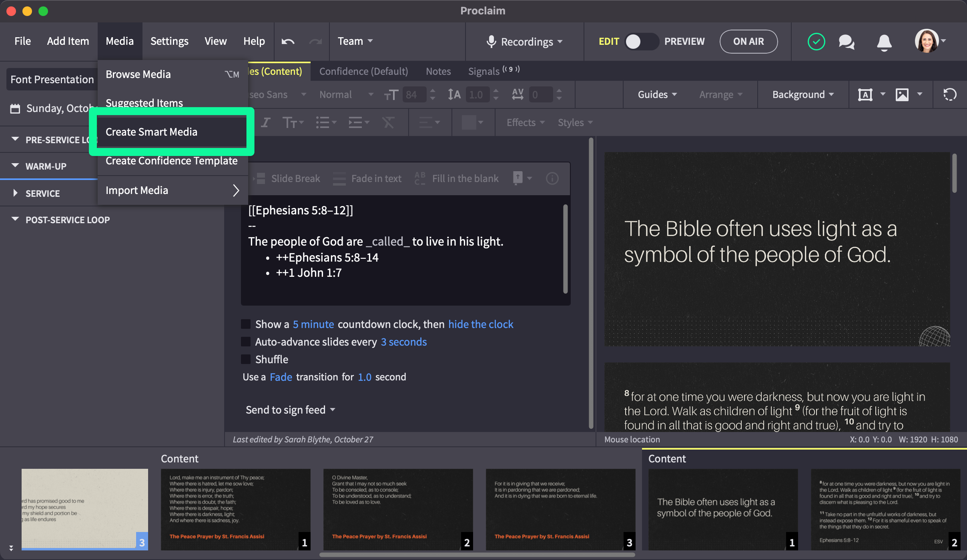This screenshot has height=560, width=967.
Task: Toggle the Edit/Preview switch
Action: (x=641, y=42)
